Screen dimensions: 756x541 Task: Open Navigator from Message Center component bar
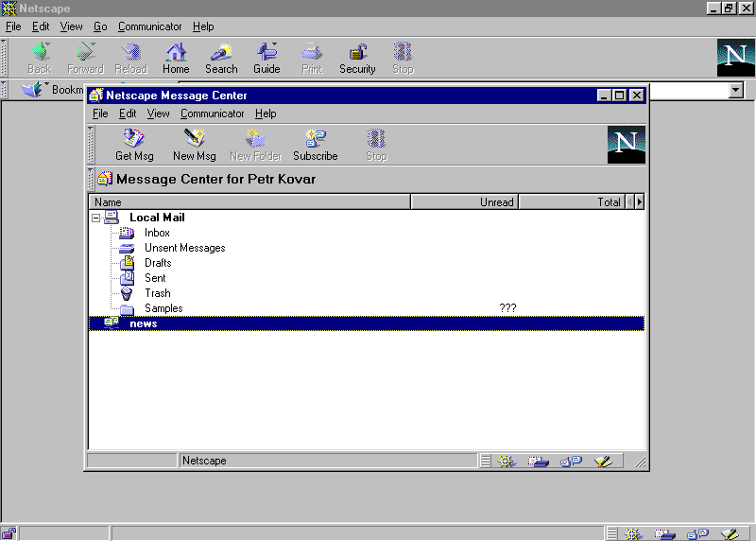tap(506, 462)
